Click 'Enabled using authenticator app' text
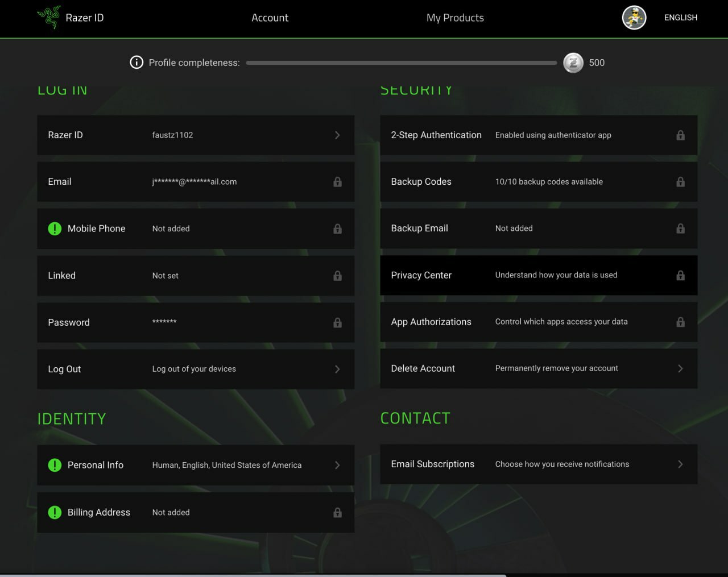This screenshot has height=577, width=728. [x=553, y=135]
